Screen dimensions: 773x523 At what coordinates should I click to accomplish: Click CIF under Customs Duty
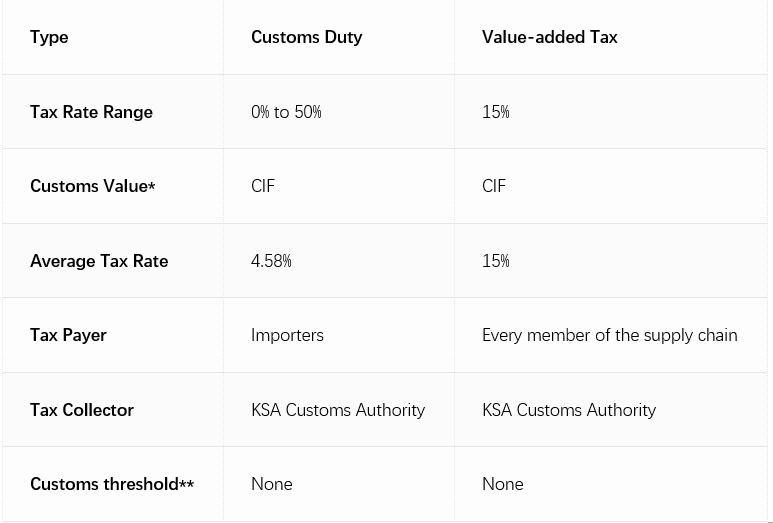(x=263, y=186)
